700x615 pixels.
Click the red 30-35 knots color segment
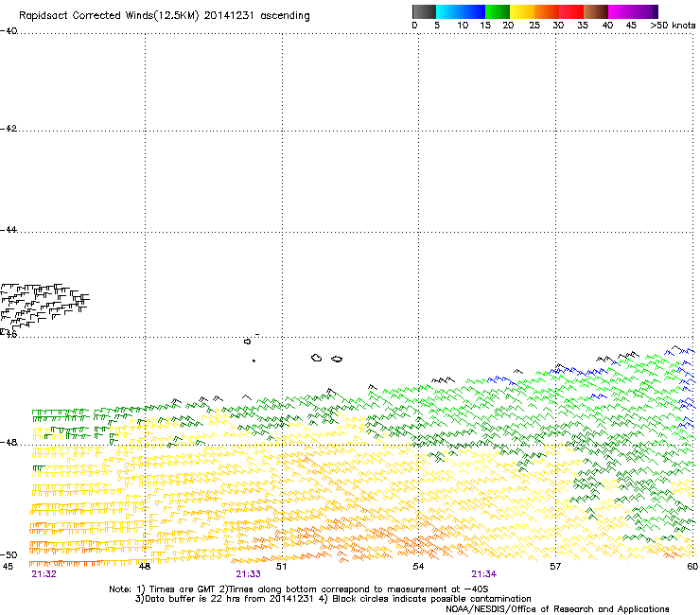[571, 11]
